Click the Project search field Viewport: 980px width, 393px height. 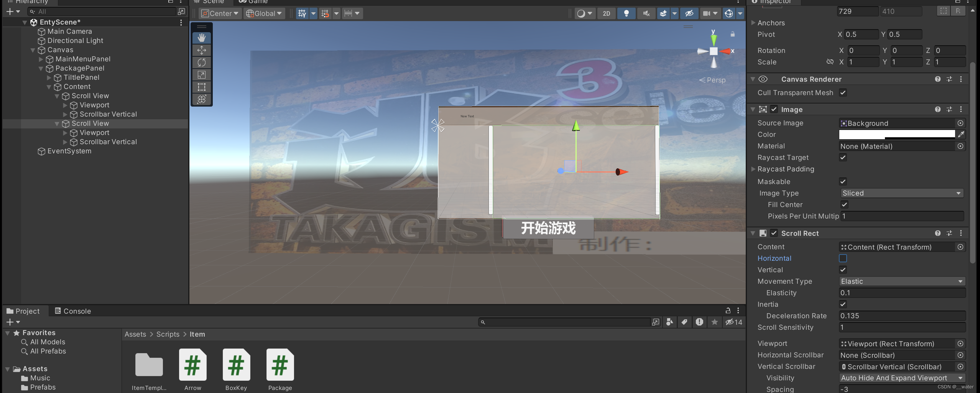[565, 322]
